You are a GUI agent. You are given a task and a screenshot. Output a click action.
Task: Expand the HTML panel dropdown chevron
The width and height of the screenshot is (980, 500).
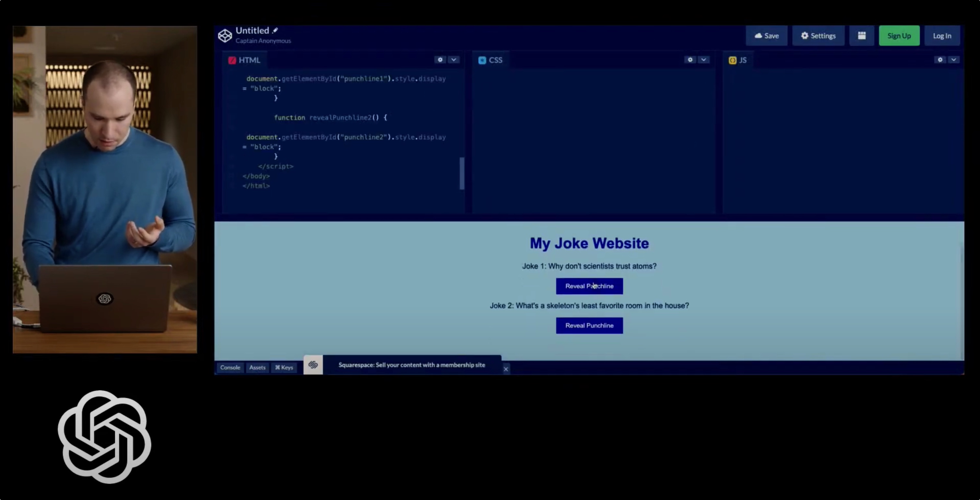pyautogui.click(x=453, y=60)
